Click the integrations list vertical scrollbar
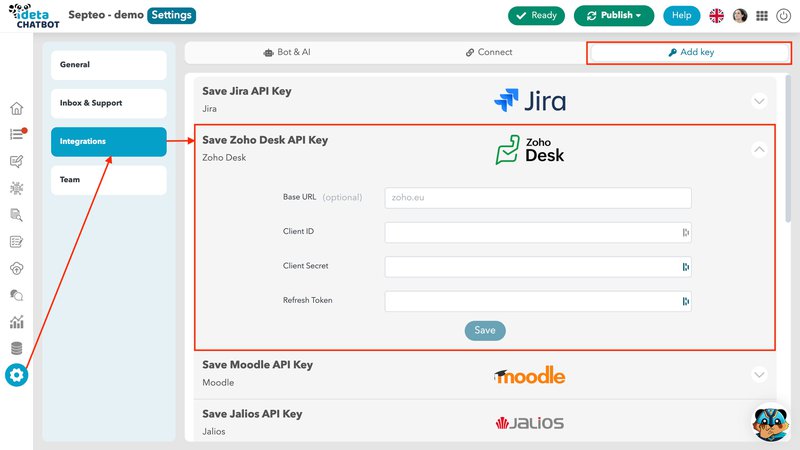Screen dimensions: 800x450 click(x=788, y=149)
